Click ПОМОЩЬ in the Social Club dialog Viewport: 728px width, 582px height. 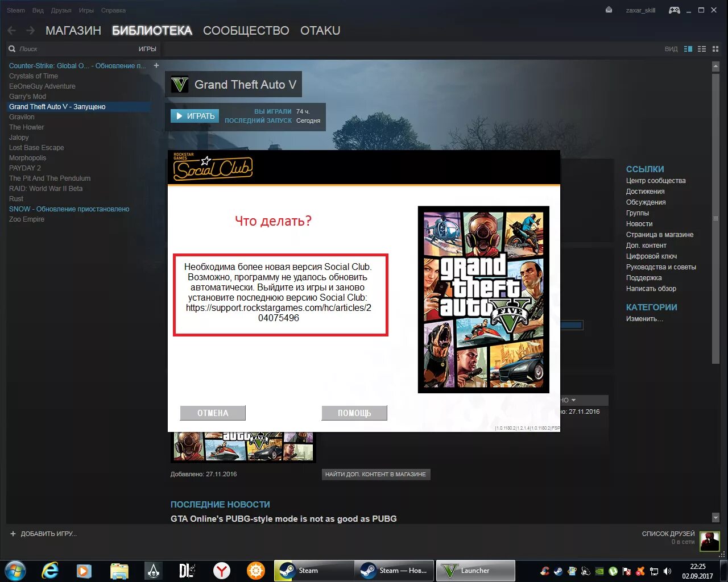[354, 413]
